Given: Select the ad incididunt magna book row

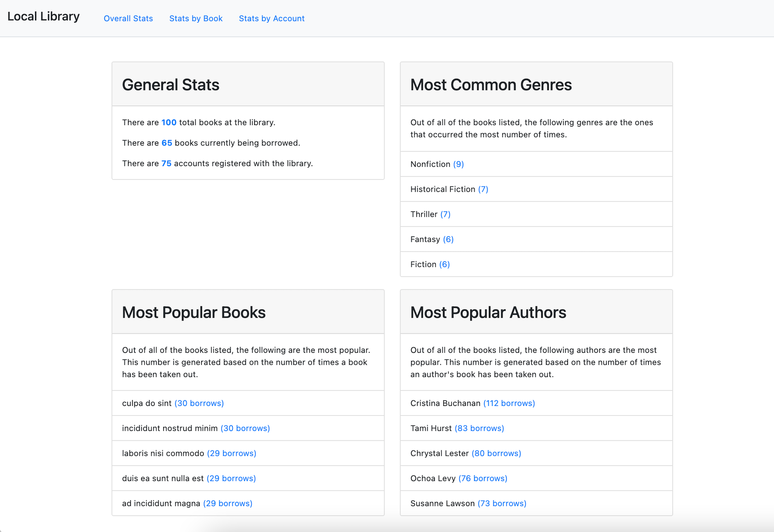Looking at the screenshot, I should click(248, 503).
